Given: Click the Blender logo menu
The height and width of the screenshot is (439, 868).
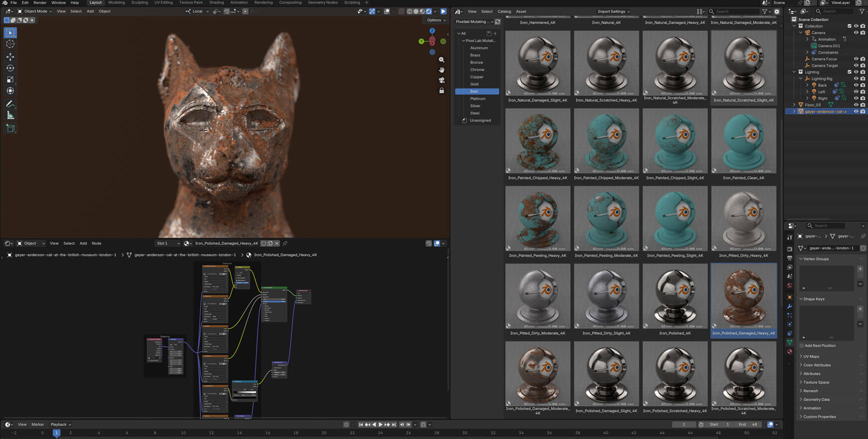Looking at the screenshot, I should pyautogui.click(x=4, y=2).
